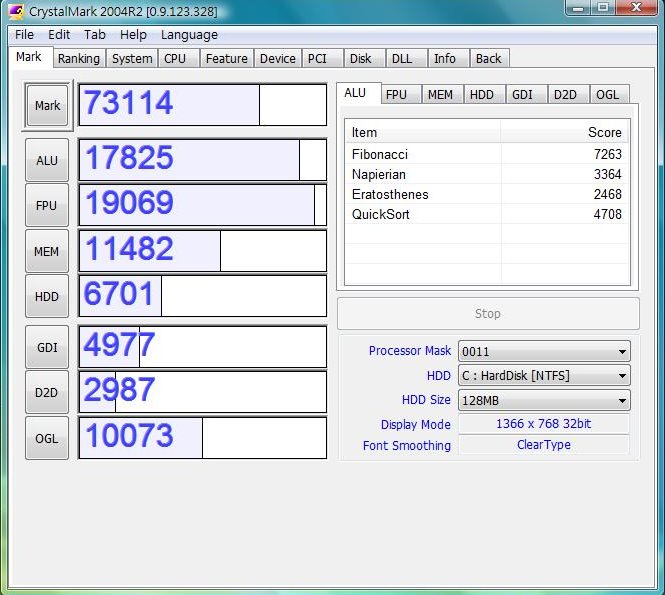
Task: Switch to the System tab
Action: (132, 58)
